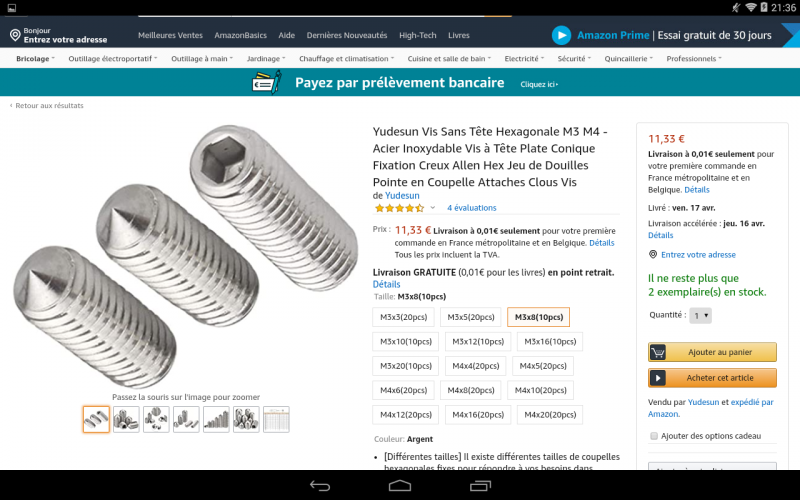800x500 pixels.
Task: Tap the Android home navigation icon
Action: point(399,485)
